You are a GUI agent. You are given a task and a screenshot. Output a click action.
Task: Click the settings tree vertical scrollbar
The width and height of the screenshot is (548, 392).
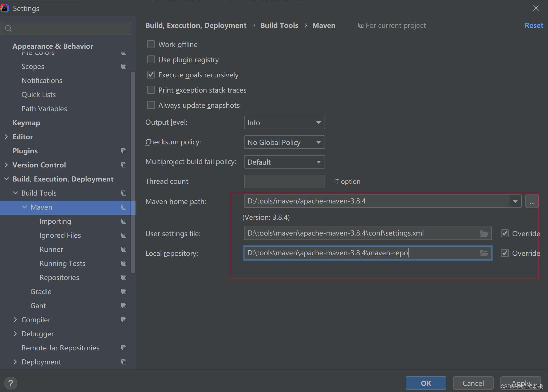tap(133, 172)
